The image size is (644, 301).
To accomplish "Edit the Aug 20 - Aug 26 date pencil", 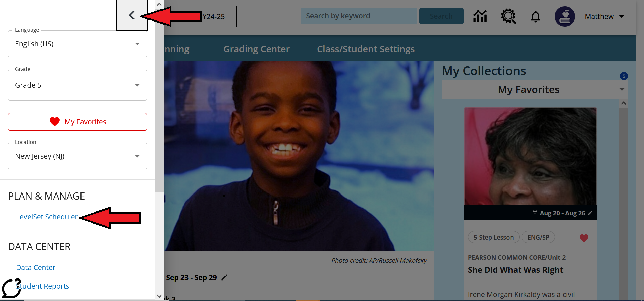I will (590, 213).
